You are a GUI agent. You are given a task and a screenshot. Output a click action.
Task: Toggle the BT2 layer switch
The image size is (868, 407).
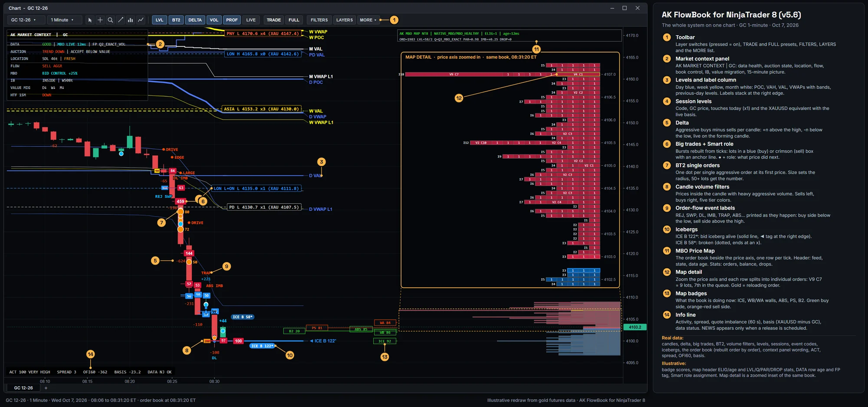pos(176,20)
